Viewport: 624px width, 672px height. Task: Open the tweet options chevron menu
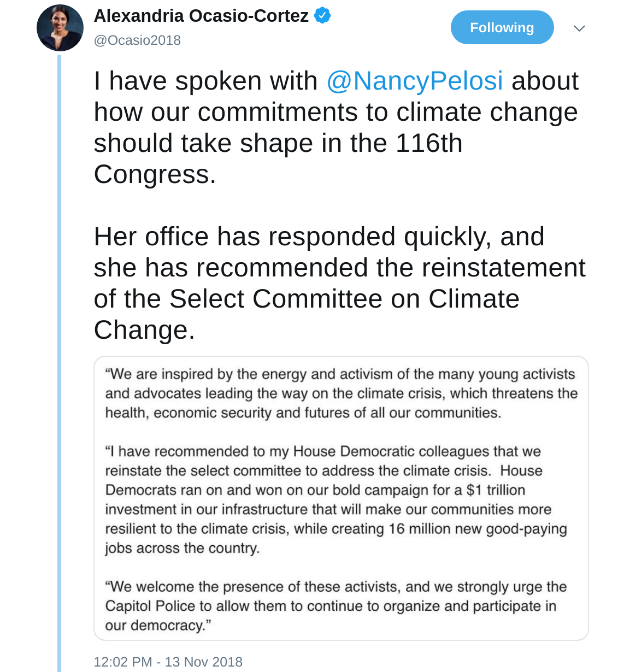pos(579,28)
